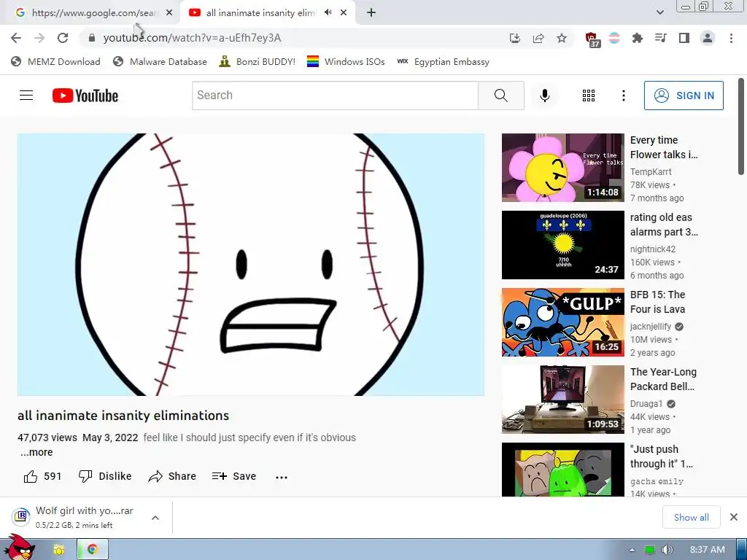Open the Windows ISOs bookmark

346,61
